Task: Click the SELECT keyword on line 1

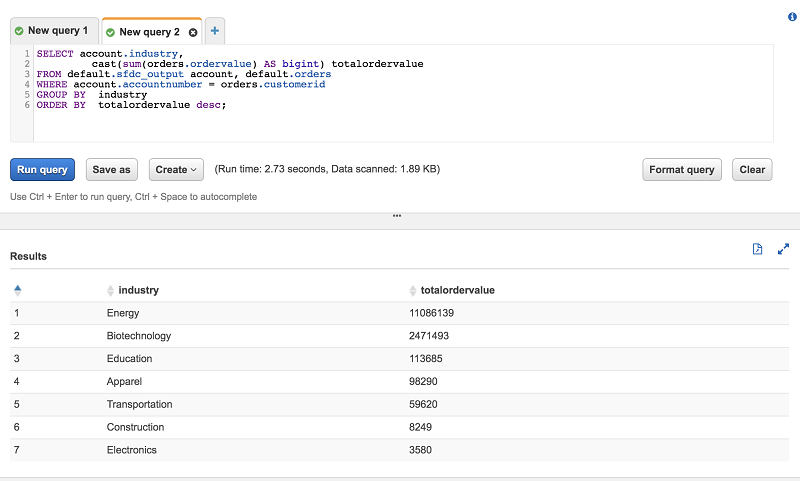Action: point(55,54)
